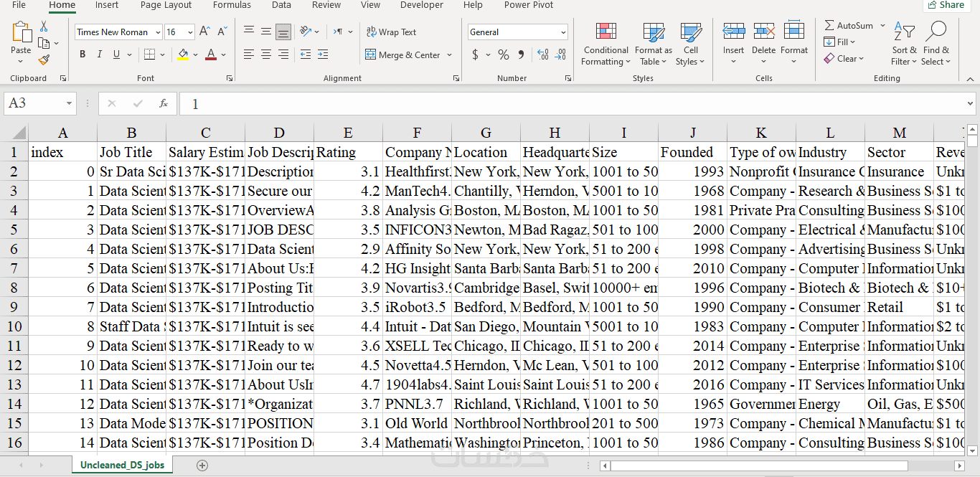The height and width of the screenshot is (477, 980).
Task: Apply the yellow fill color bucket
Action: pos(183,55)
